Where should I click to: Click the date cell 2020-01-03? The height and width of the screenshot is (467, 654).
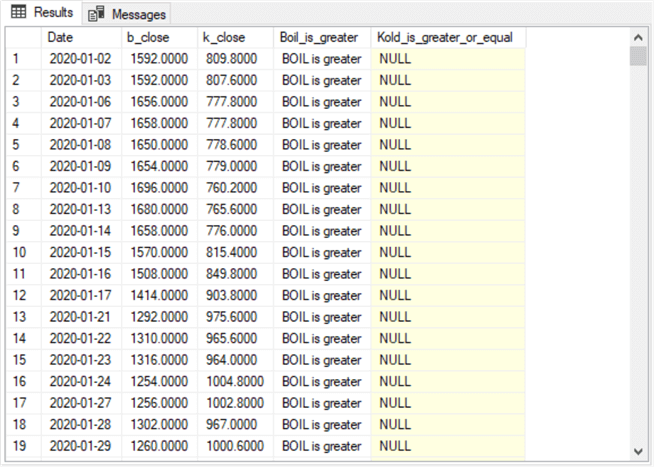[x=80, y=80]
